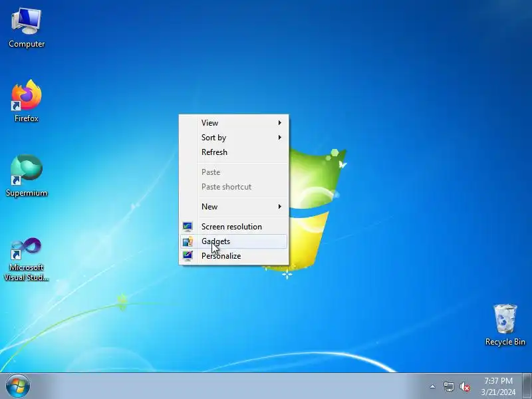The height and width of the screenshot is (399, 532).
Task: Click the Personalize menu icon
Action: tap(188, 255)
